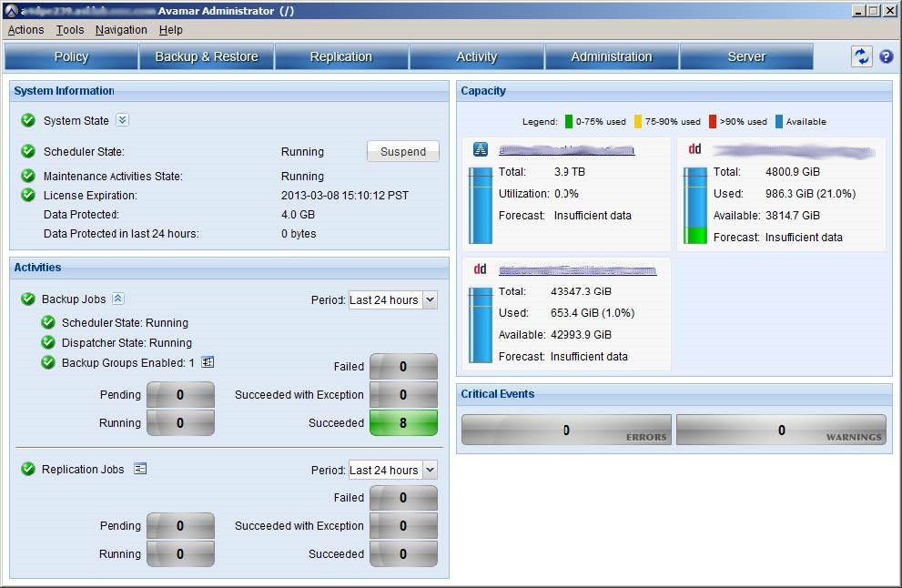The height and width of the screenshot is (588, 902).
Task: Click the Backup Jobs Pending count button
Action: pos(180,395)
